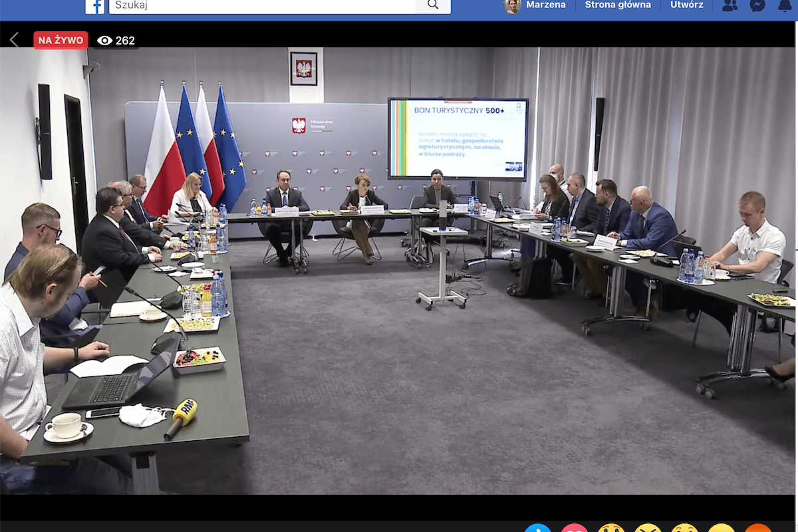Go back with the left chevron arrow
Image resolution: width=798 pixels, height=532 pixels.
(x=14, y=40)
